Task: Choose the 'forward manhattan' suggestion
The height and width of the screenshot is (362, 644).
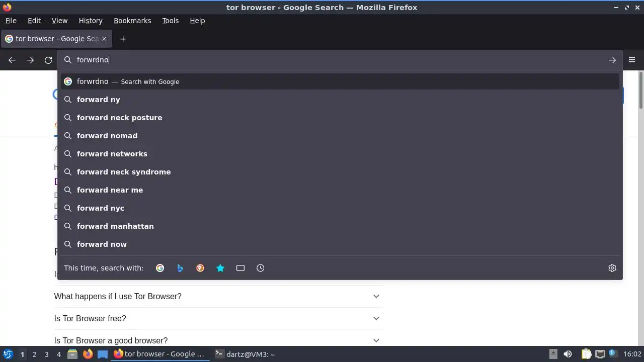Action: point(340,226)
